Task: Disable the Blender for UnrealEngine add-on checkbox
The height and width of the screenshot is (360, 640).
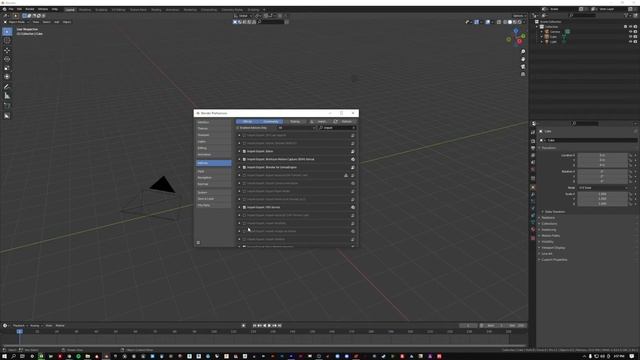Action: point(244,167)
